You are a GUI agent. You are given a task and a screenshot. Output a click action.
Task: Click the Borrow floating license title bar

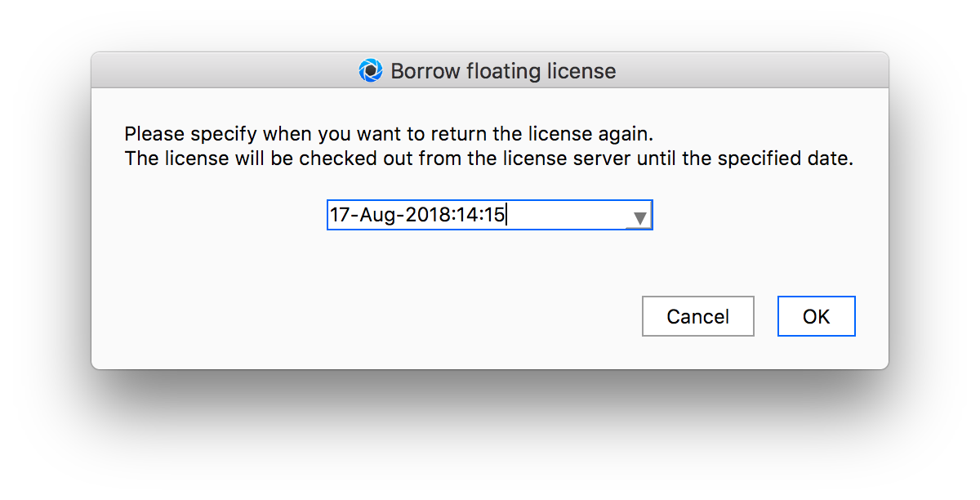(x=490, y=70)
